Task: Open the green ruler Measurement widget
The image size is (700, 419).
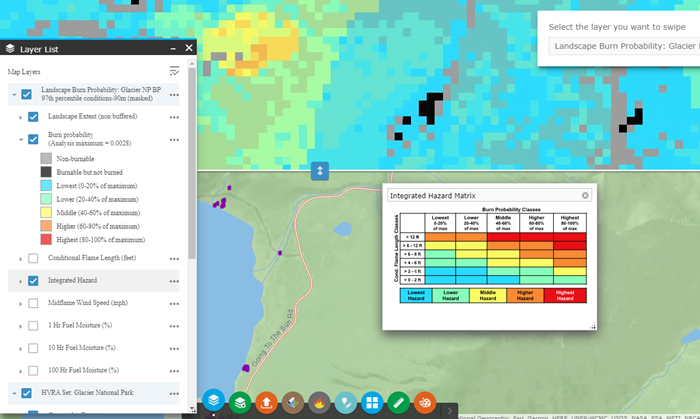Action: [398, 403]
